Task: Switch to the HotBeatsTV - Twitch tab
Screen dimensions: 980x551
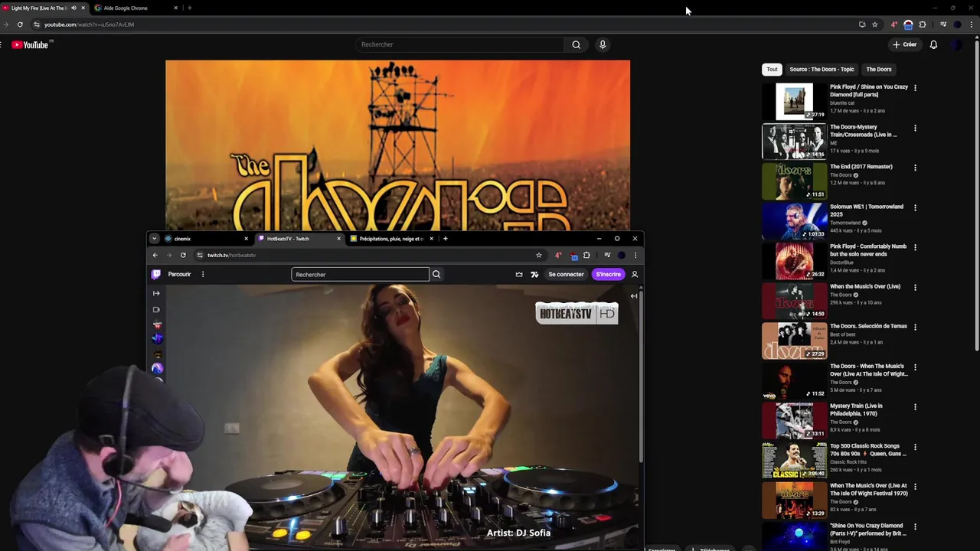Action: 299,239
